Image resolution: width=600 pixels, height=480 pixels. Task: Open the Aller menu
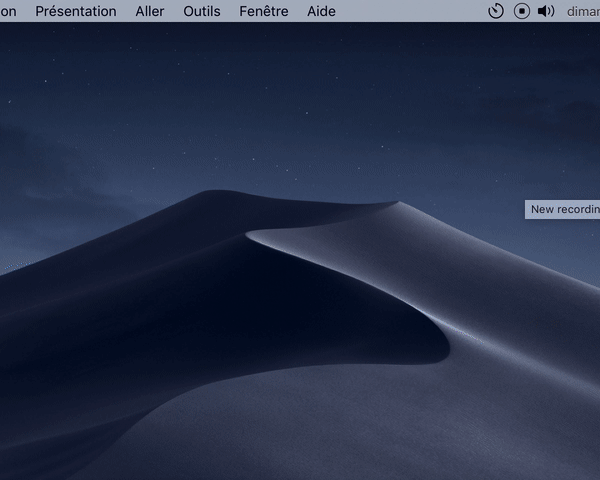[150, 11]
